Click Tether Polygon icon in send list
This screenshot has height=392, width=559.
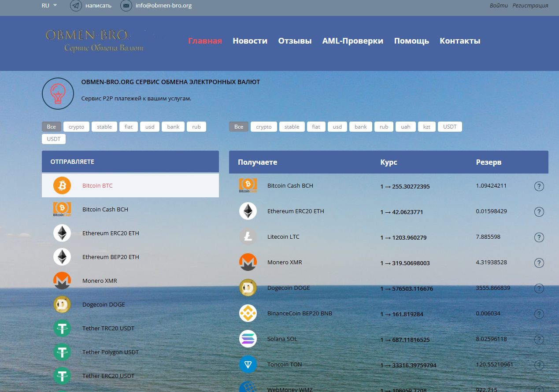click(x=62, y=352)
